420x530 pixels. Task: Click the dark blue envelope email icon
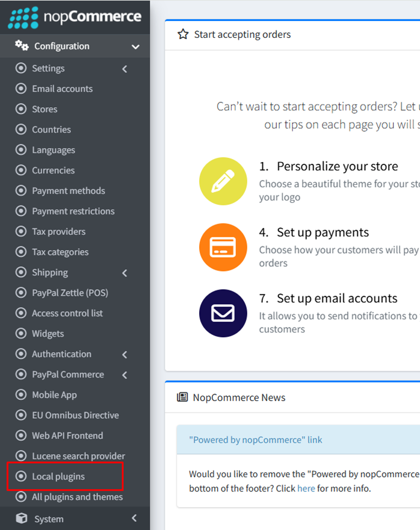pyautogui.click(x=223, y=314)
